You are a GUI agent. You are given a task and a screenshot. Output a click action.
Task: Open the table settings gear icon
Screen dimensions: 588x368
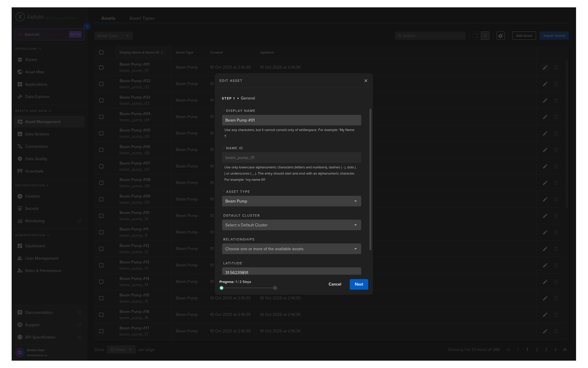click(x=501, y=36)
